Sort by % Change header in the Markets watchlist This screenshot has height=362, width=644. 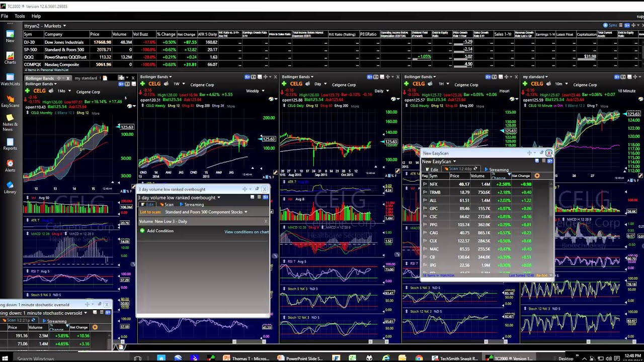[166, 34]
